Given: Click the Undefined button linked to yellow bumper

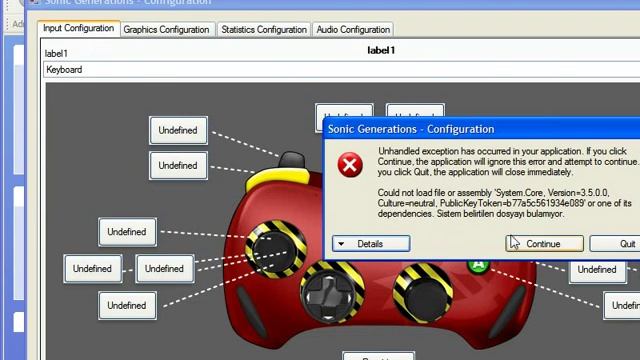Looking at the screenshot, I should tap(178, 165).
